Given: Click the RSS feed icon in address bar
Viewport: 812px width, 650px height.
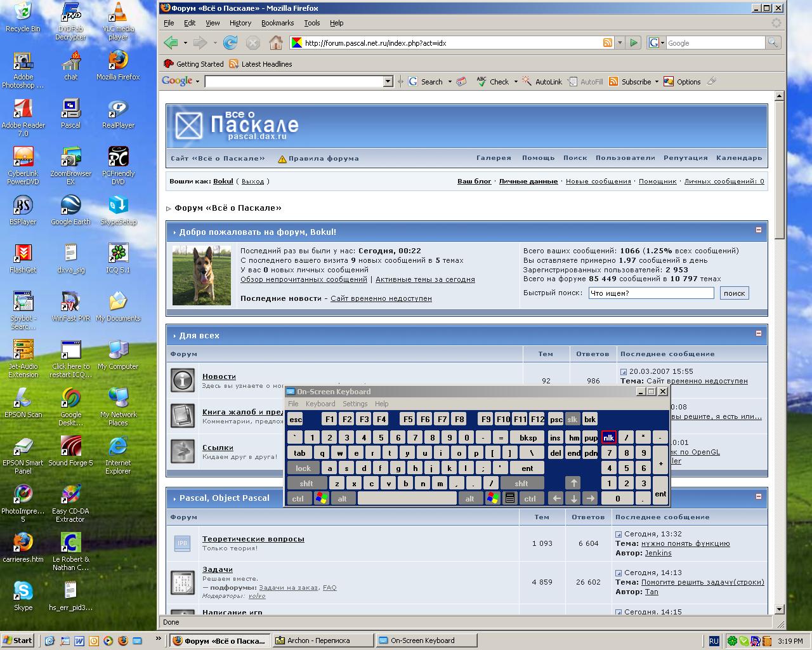Looking at the screenshot, I should click(x=607, y=43).
